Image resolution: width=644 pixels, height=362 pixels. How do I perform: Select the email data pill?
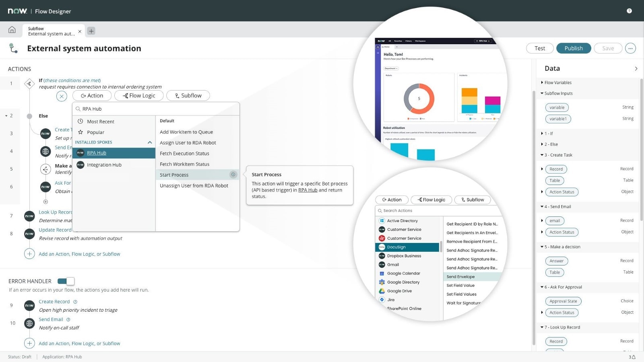555,221
